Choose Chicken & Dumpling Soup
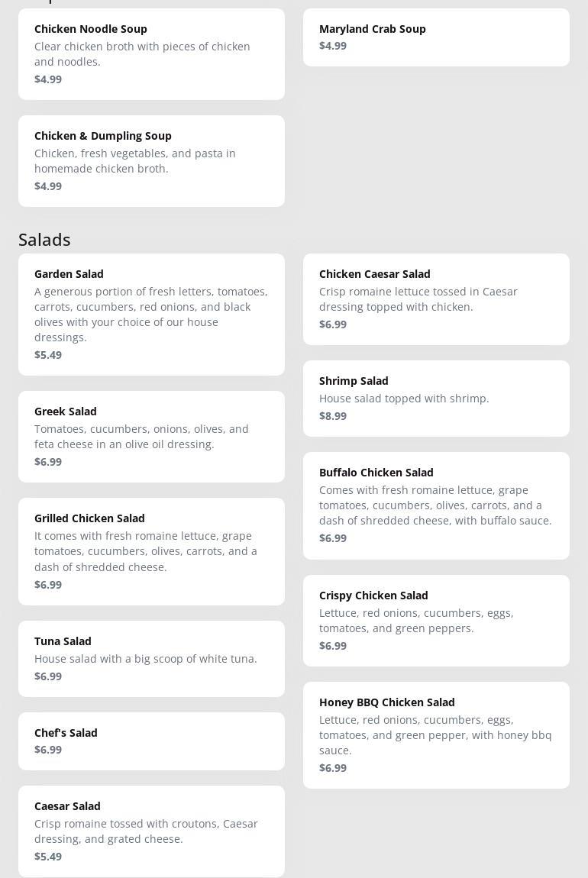 pos(151,160)
